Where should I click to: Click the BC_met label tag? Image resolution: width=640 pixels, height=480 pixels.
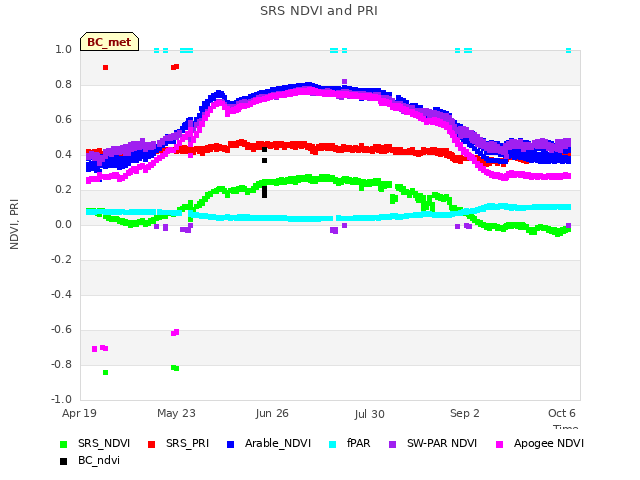click(x=109, y=42)
